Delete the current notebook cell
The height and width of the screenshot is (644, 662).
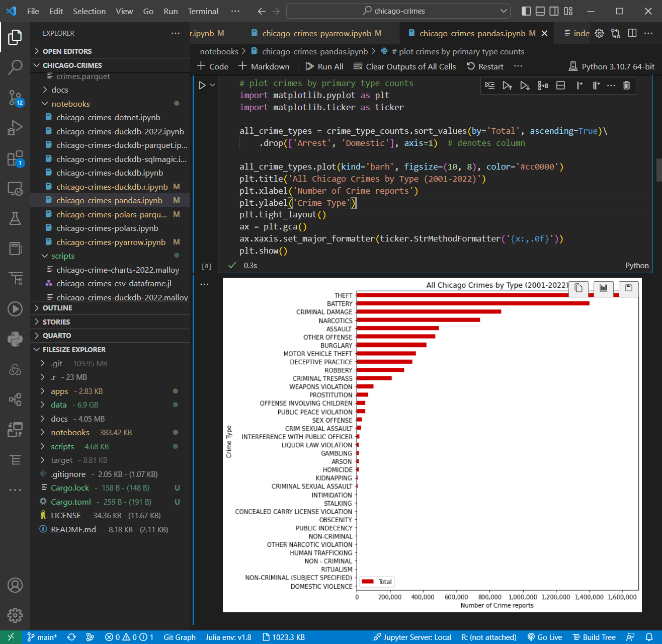point(626,86)
